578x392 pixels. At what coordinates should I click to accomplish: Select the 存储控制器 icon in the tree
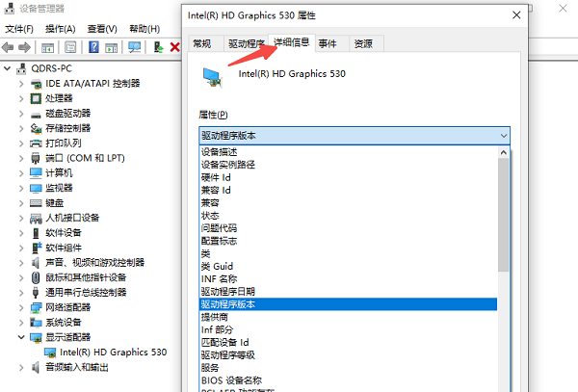[36, 128]
